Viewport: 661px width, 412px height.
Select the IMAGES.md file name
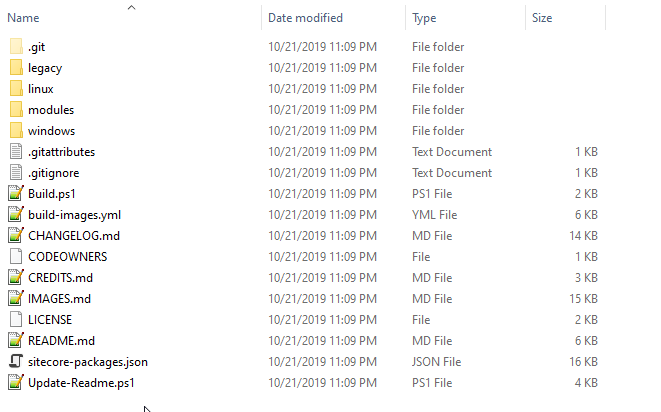[59, 299]
